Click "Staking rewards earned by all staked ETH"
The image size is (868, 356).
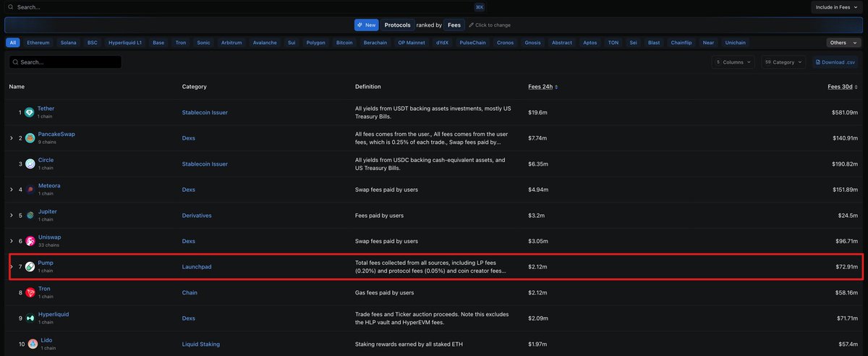pyautogui.click(x=409, y=344)
